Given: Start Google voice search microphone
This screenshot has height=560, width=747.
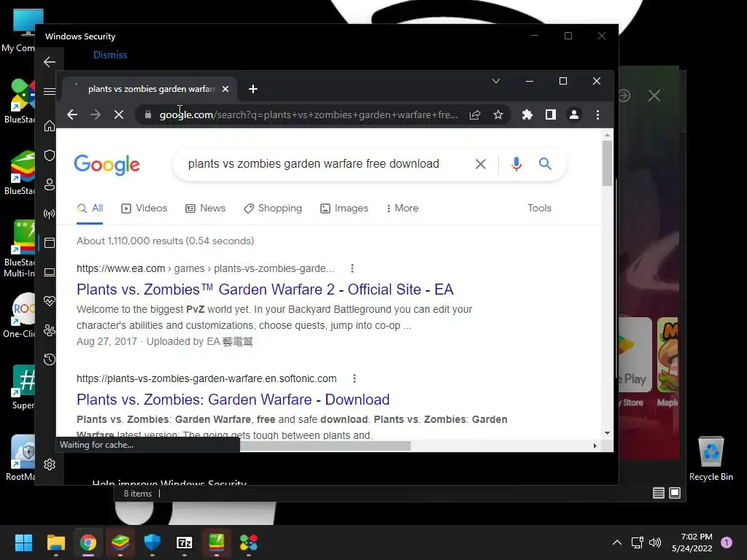Looking at the screenshot, I should point(516,164).
